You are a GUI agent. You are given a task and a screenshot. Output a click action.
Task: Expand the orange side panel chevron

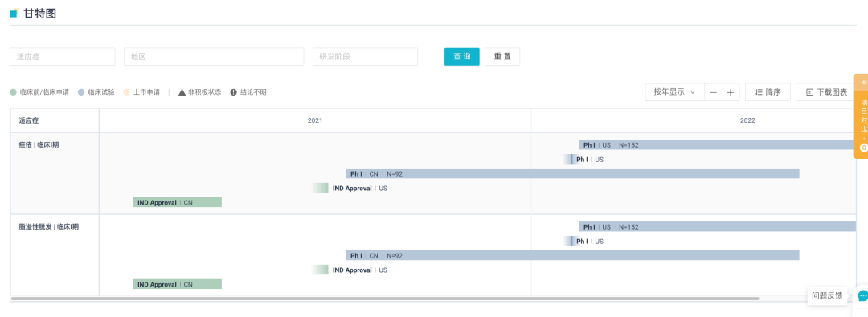863,83
